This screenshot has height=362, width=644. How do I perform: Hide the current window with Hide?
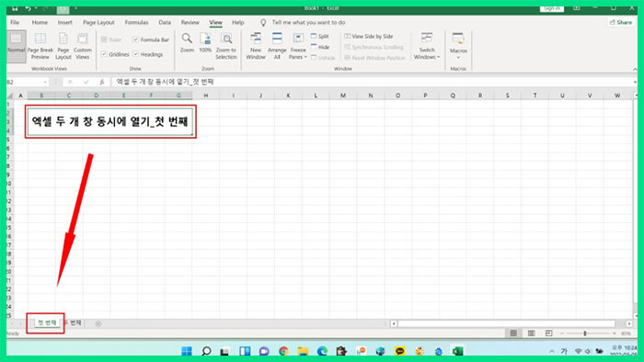[x=320, y=47]
